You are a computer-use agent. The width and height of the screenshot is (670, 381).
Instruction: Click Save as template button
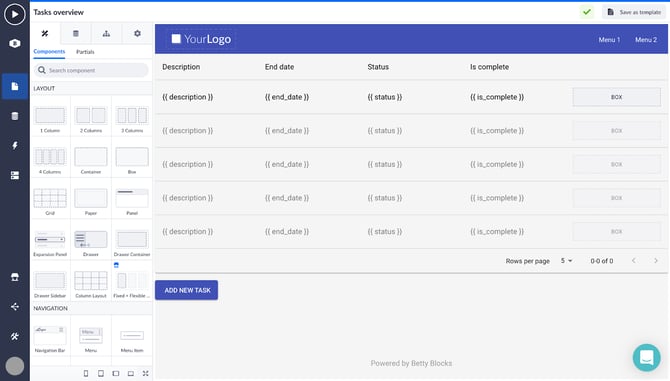coord(634,12)
